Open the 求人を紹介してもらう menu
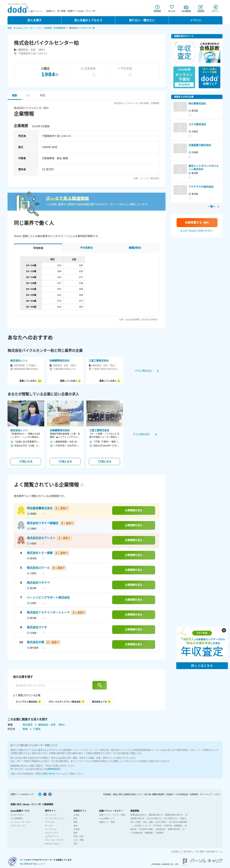This screenshot has height=868, width=230. tap(88, 20)
